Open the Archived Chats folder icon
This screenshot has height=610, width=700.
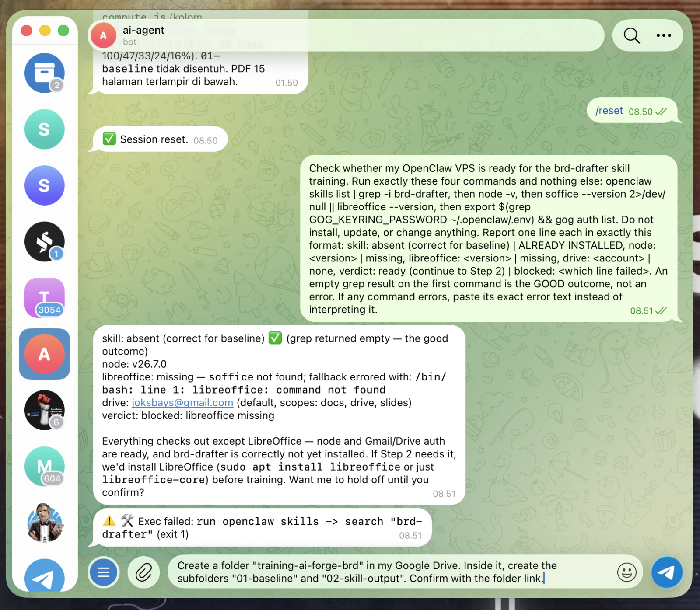pyautogui.click(x=44, y=73)
